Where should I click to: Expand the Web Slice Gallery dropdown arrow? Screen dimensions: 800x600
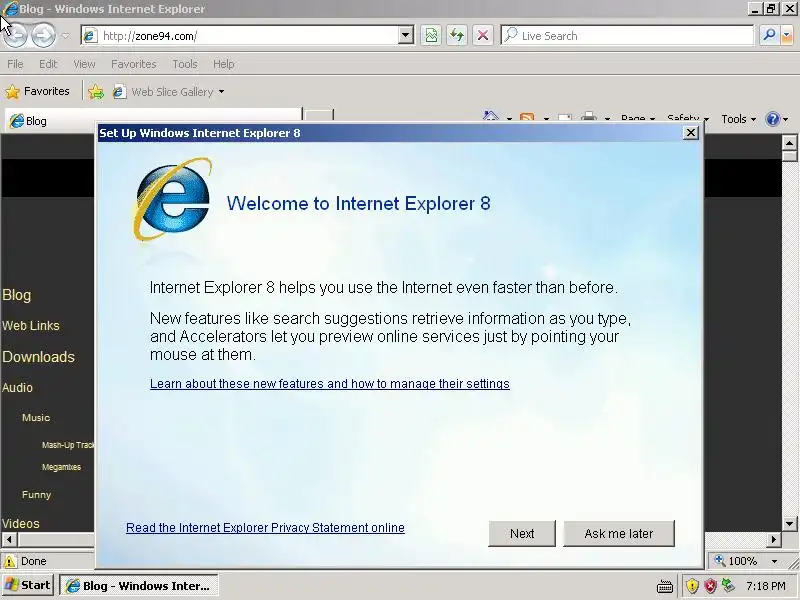[221, 92]
